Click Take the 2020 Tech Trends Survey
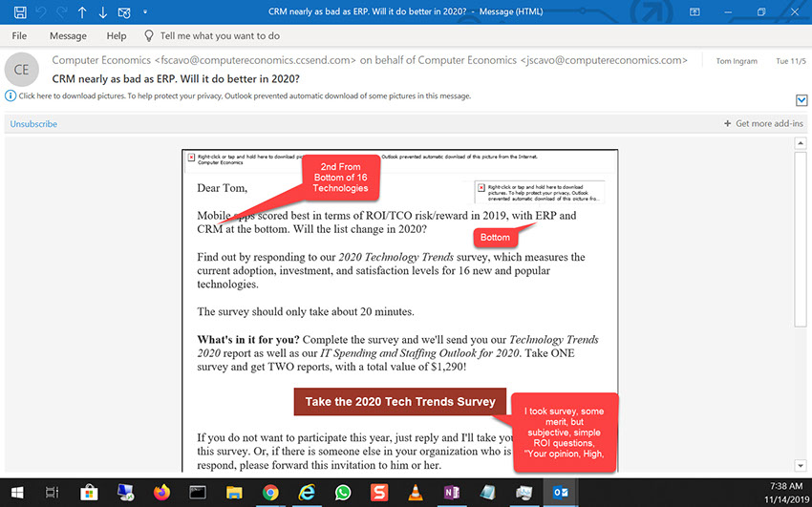 pos(400,402)
